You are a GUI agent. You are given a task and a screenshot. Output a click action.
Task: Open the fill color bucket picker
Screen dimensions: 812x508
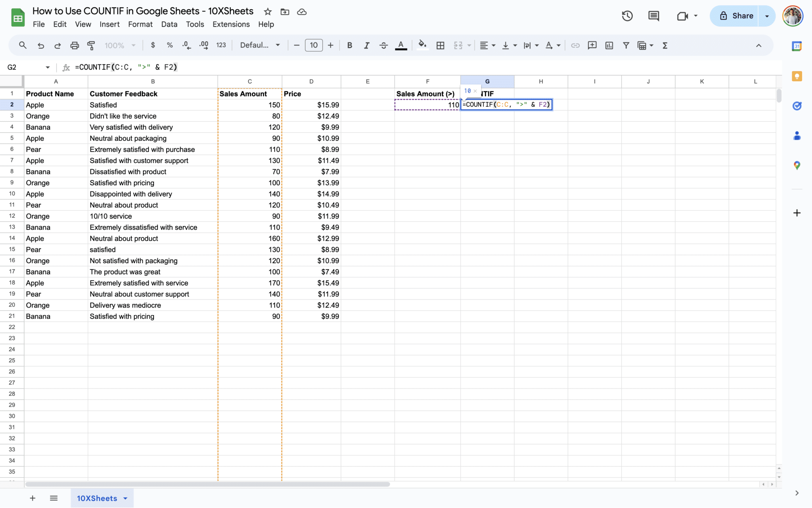click(x=422, y=45)
